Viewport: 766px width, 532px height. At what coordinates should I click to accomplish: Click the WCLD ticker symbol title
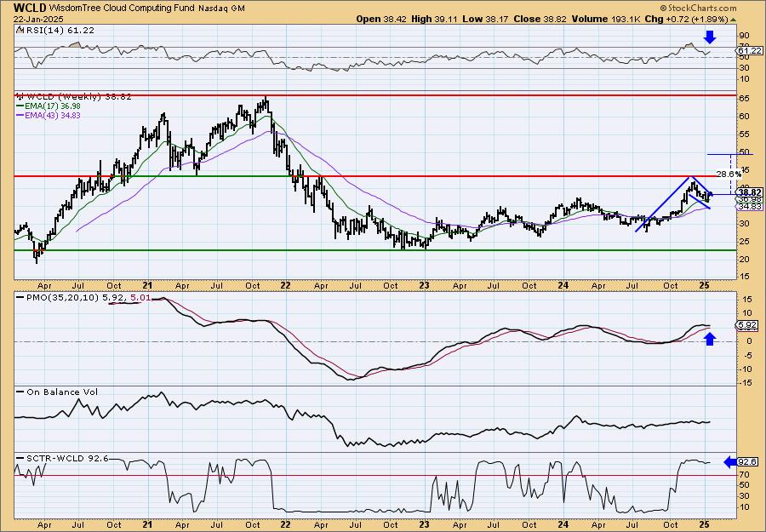point(31,8)
